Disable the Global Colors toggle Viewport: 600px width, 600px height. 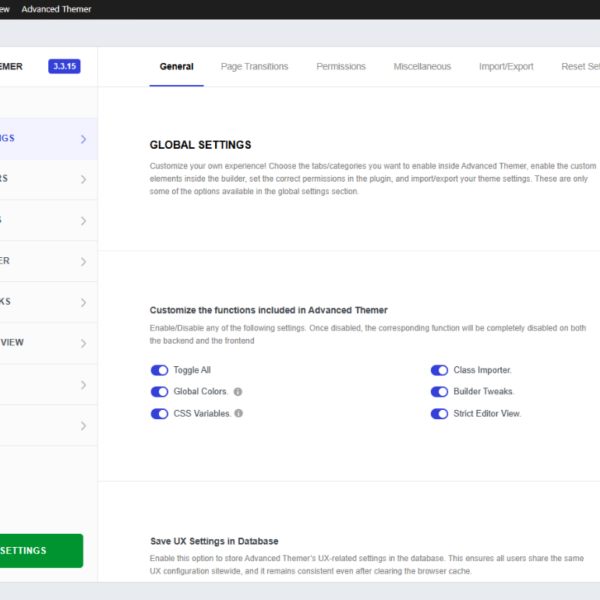pos(160,391)
